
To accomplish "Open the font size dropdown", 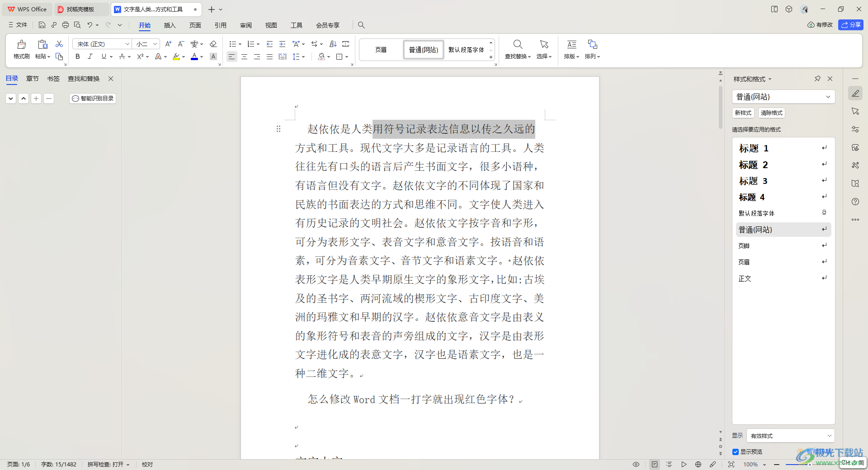I will [x=155, y=44].
